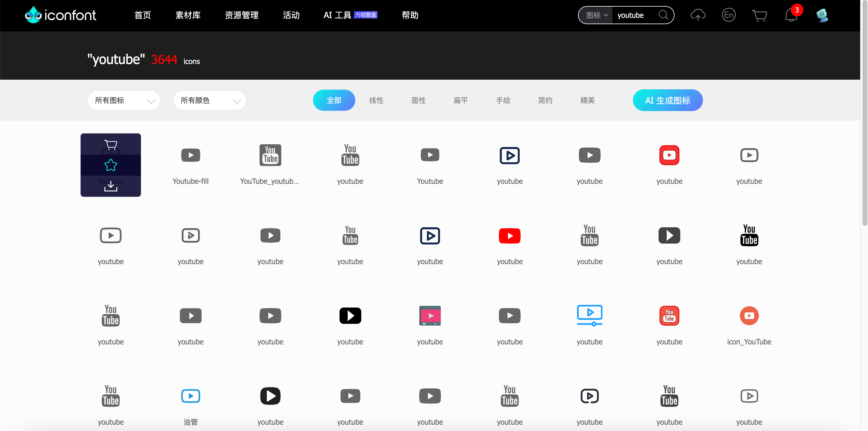
Task: Open the header shopping cart
Action: pos(759,15)
